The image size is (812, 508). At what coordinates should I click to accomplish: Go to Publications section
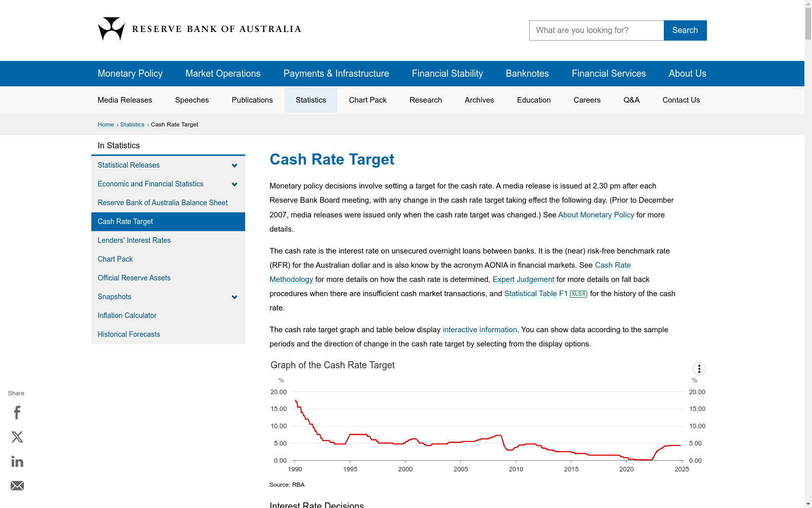point(252,100)
